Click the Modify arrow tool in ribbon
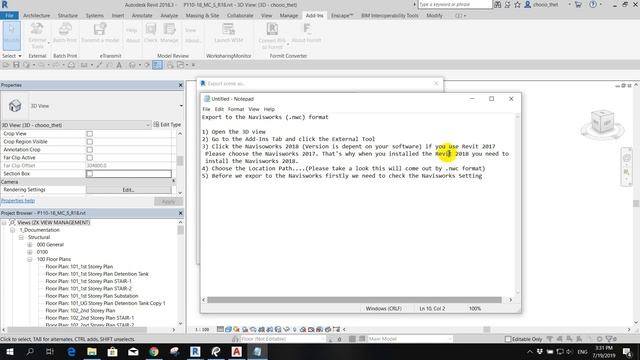Viewport: 640px width, 360px height. click(11, 35)
